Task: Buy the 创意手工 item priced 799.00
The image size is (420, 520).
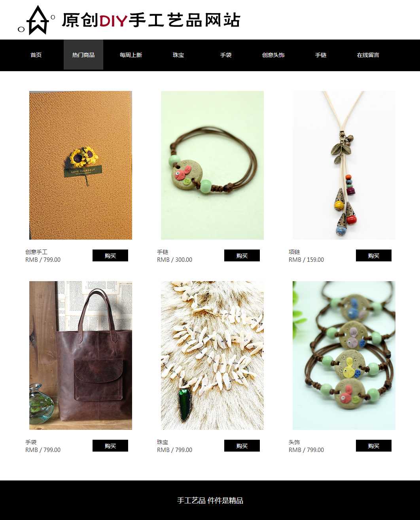Action: tap(110, 255)
